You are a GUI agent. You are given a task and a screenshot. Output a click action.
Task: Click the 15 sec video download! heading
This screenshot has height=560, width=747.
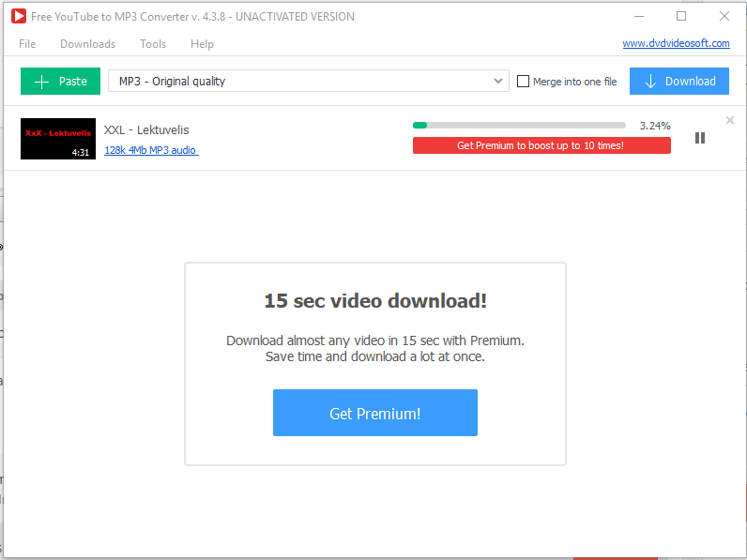point(375,300)
